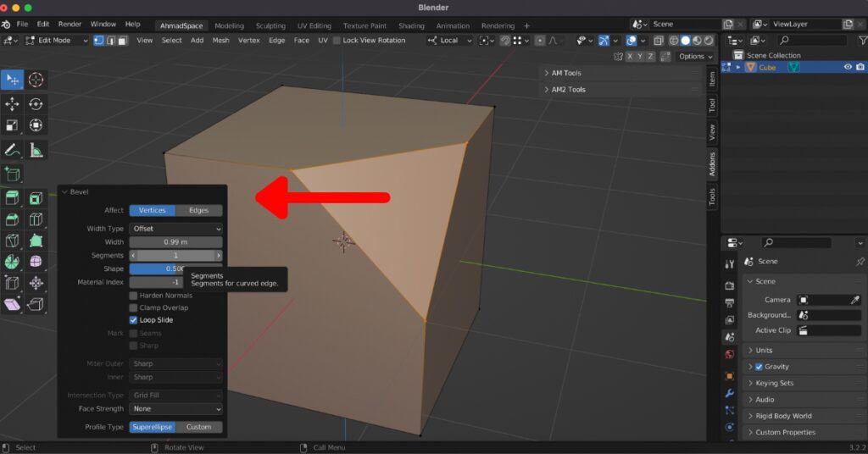Click the Scale tool icon
Screen dimensions: 868x454
tap(13, 125)
